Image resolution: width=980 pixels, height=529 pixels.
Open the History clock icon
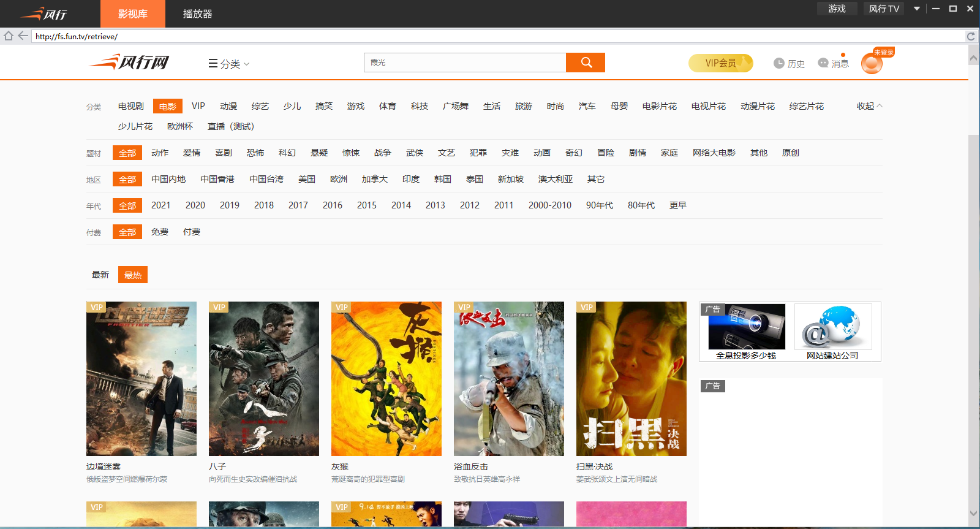coord(779,63)
